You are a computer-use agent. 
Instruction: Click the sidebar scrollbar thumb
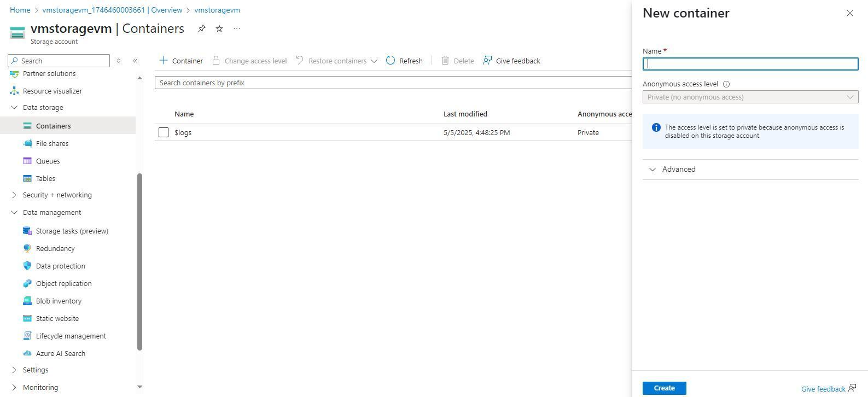point(139,261)
